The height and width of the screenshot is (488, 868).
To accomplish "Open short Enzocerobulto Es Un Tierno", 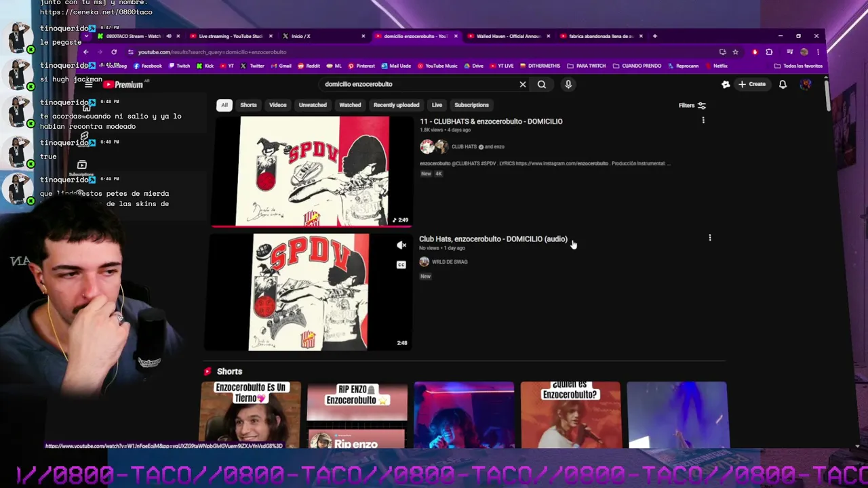I will (x=250, y=415).
